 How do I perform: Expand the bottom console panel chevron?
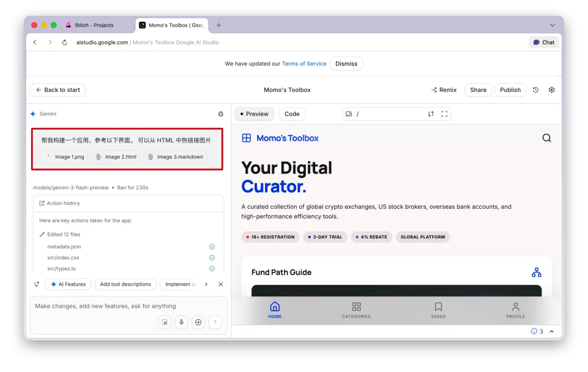(x=552, y=332)
